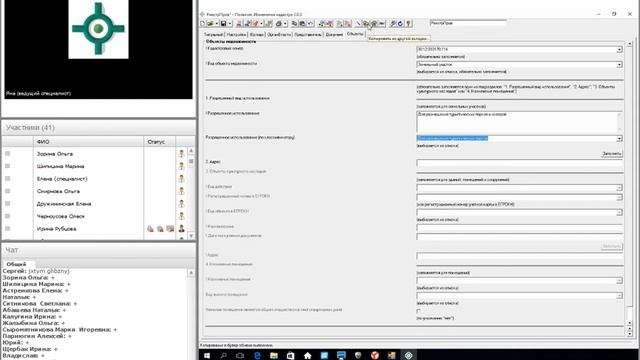
Task: Click the New document toolbar icon
Action: 202,24
